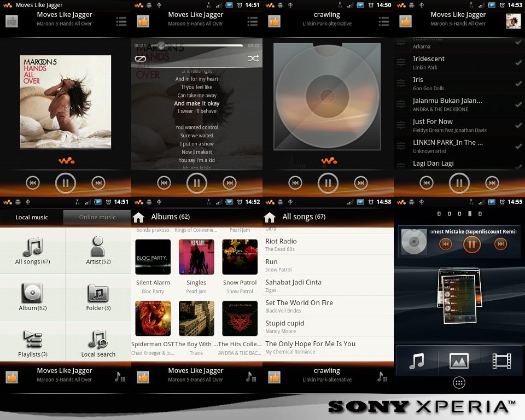The height and width of the screenshot is (420, 525).
Task: Tap the grey like thumb beside the Maroon 5 cover screen title
Action: (x=11, y=21)
